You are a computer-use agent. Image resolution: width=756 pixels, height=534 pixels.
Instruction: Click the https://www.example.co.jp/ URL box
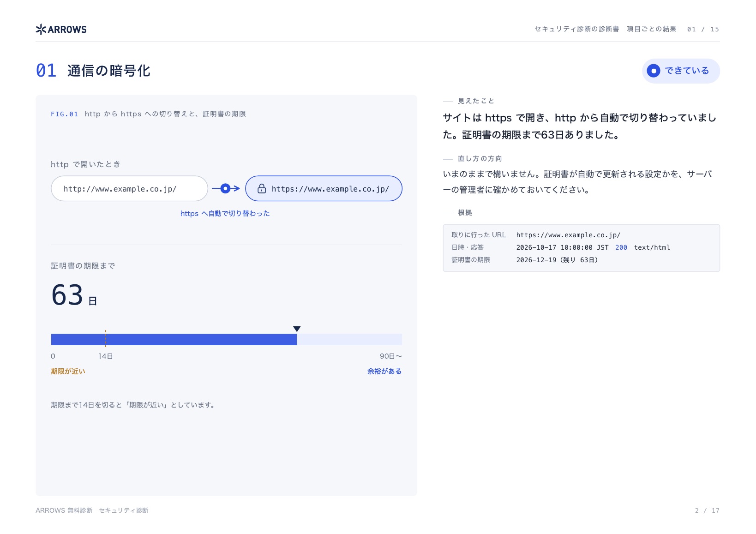pyautogui.click(x=324, y=188)
